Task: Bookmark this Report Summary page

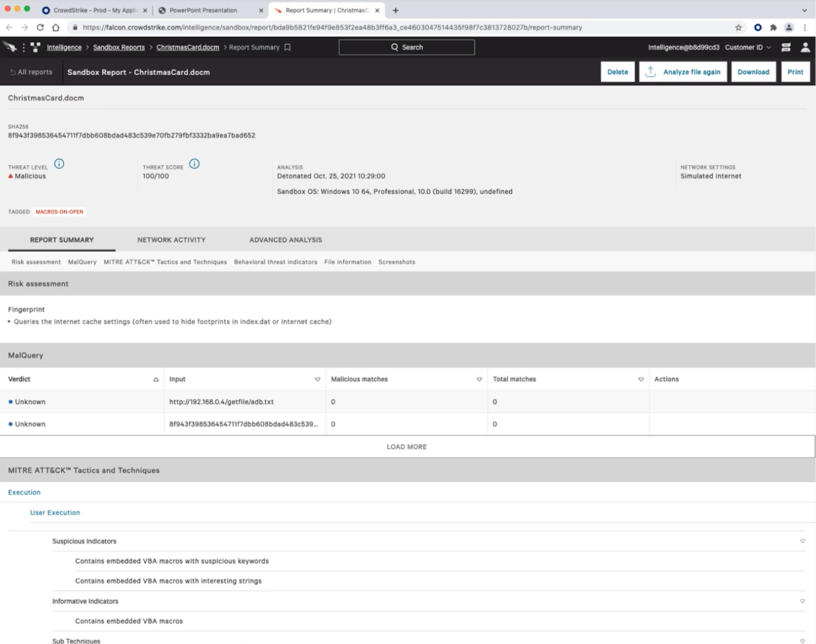Action: pos(288,47)
